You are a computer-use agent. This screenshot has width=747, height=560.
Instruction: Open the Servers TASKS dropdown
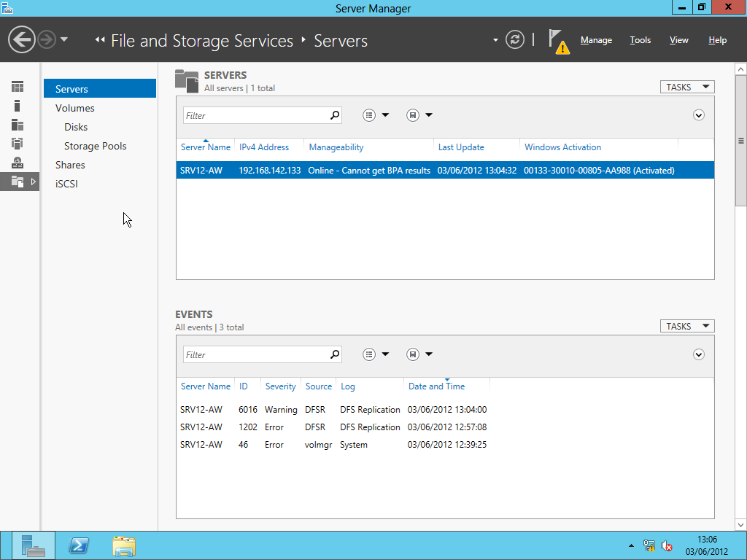coord(687,87)
